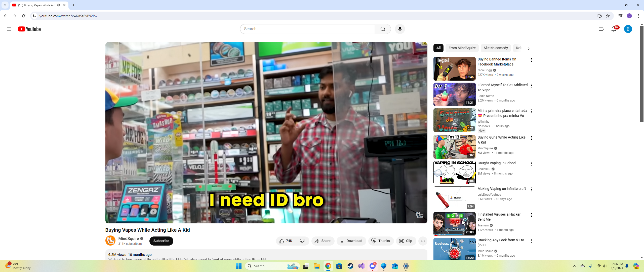The width and height of the screenshot is (644, 272).
Task: Open the YouTube hamburger guide menu
Action: tap(9, 29)
